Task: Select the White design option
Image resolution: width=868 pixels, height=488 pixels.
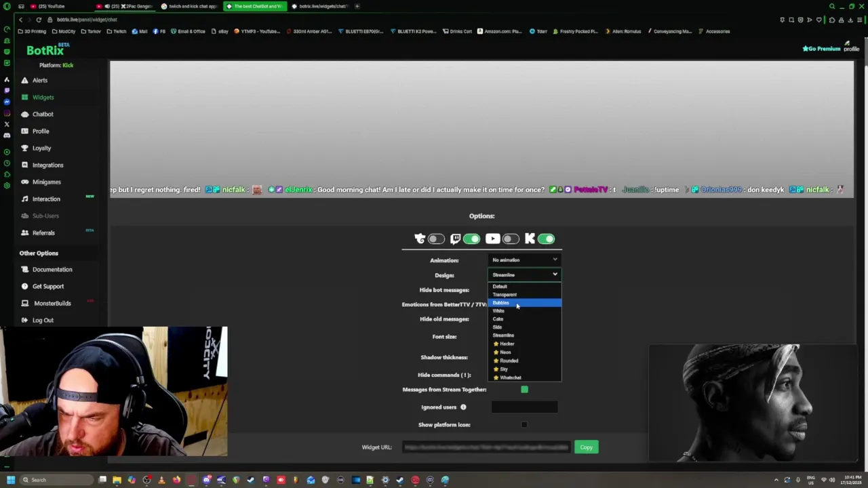Action: 524,311
